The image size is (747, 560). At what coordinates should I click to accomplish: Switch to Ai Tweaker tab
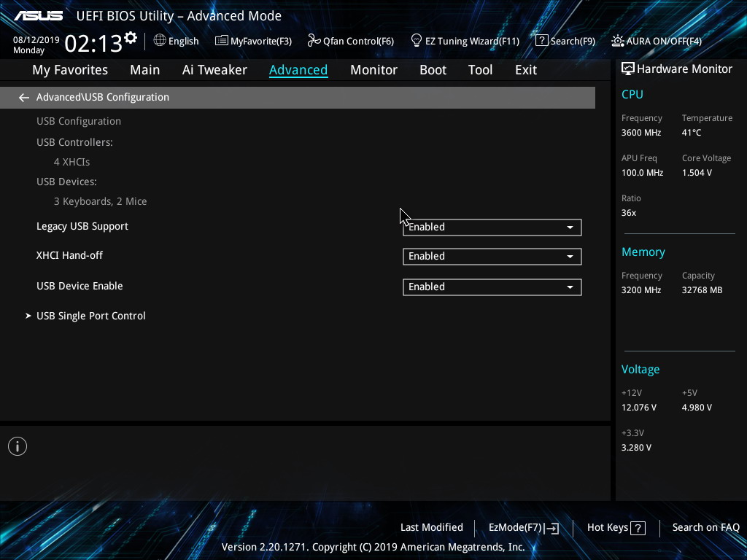pyautogui.click(x=214, y=70)
